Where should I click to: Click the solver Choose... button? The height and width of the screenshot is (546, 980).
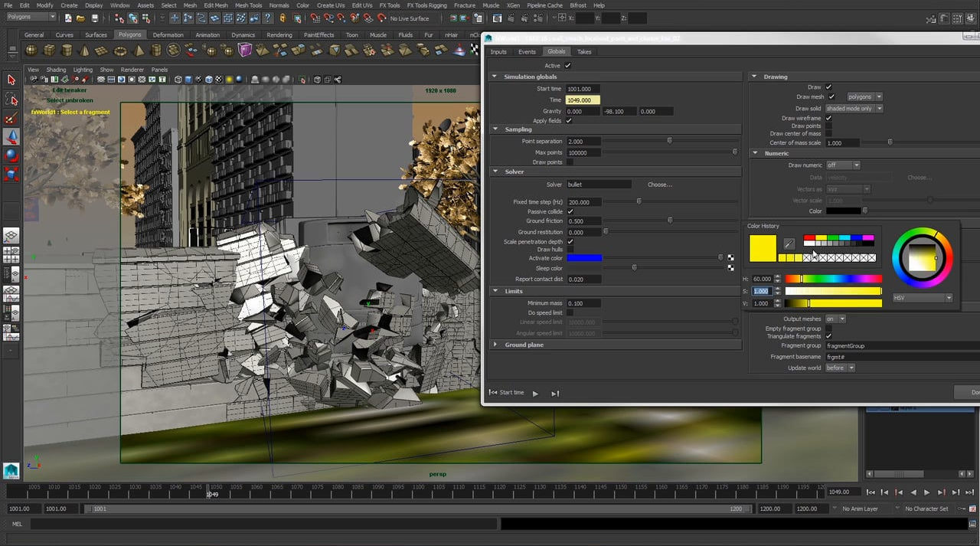click(659, 185)
